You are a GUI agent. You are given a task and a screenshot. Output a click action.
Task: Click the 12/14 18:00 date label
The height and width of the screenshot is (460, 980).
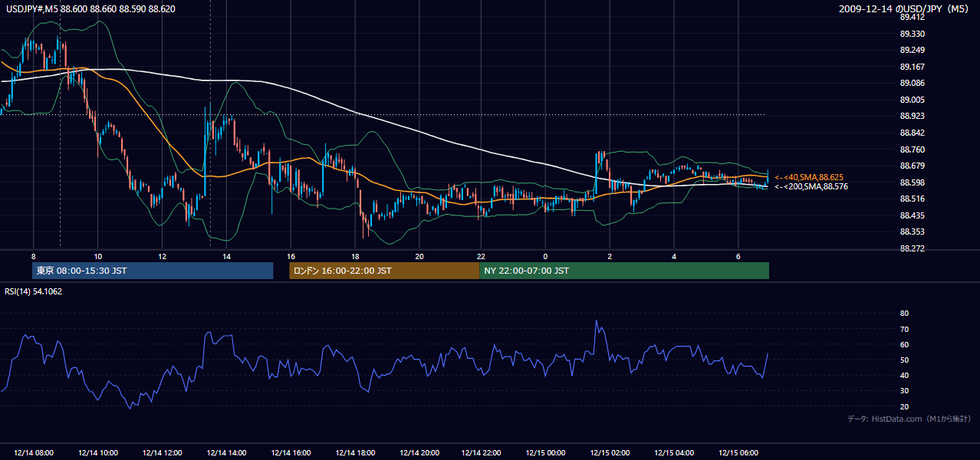tap(354, 453)
